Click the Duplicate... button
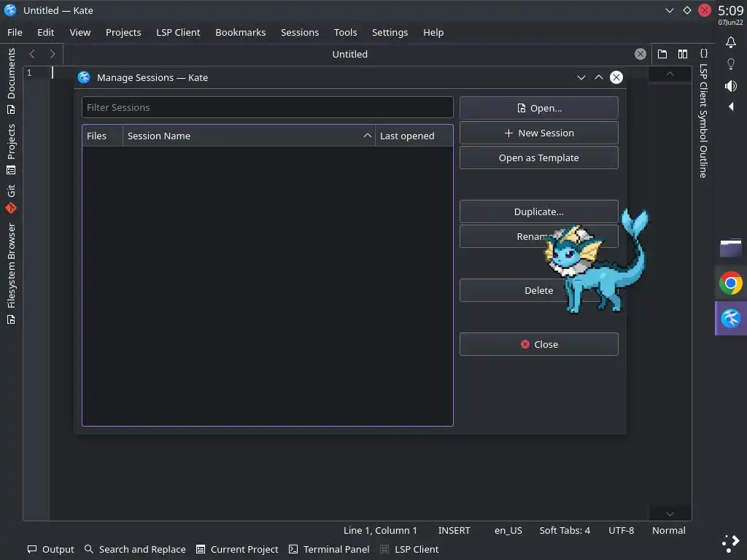The width and height of the screenshot is (747, 560). (x=539, y=211)
